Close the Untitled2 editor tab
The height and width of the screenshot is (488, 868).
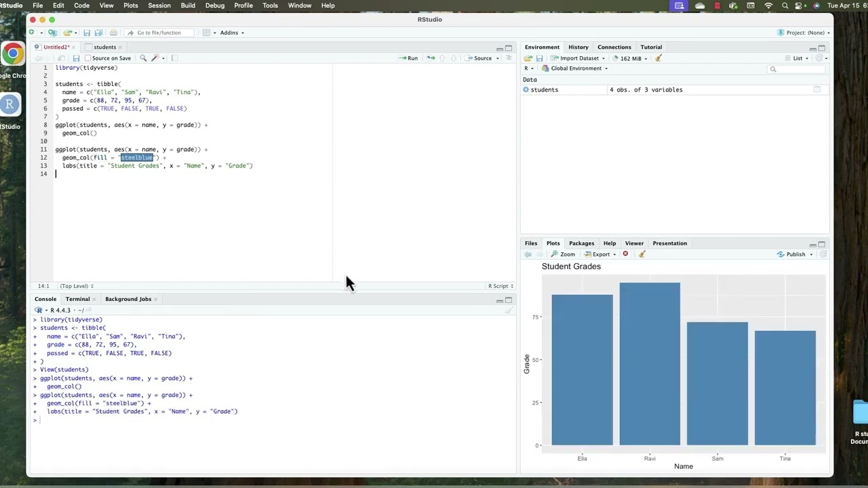tap(73, 47)
